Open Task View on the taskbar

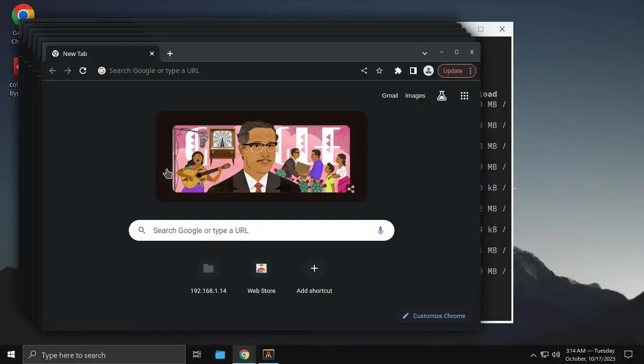197,355
